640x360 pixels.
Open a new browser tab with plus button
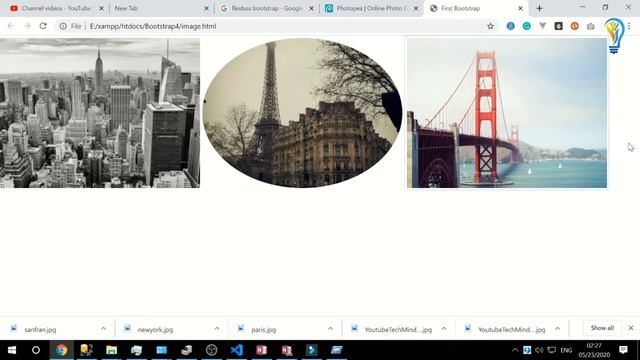(x=539, y=8)
